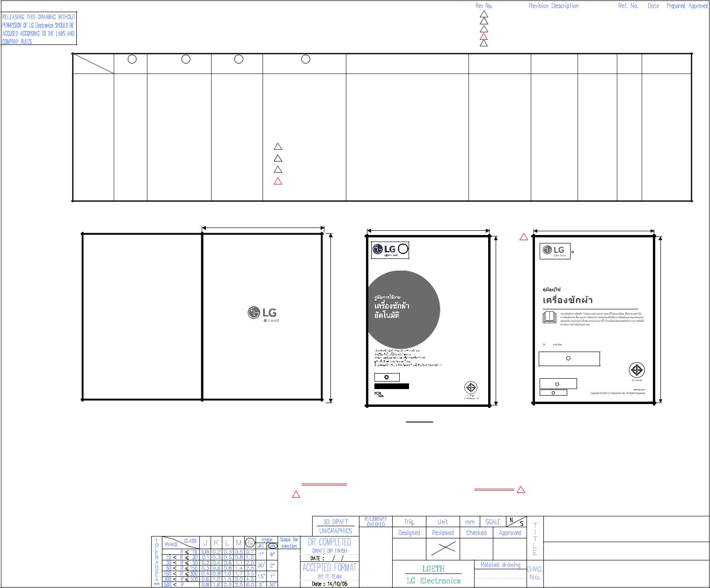710x588 pixels.
Task: Click the circled MN angle label
Action: [x=272, y=546]
